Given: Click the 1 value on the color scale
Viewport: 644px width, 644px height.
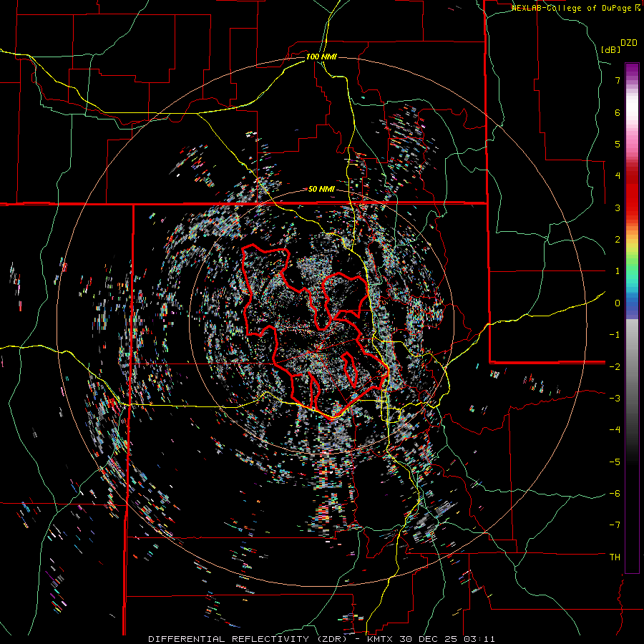Looking at the screenshot, I should 618,271.
